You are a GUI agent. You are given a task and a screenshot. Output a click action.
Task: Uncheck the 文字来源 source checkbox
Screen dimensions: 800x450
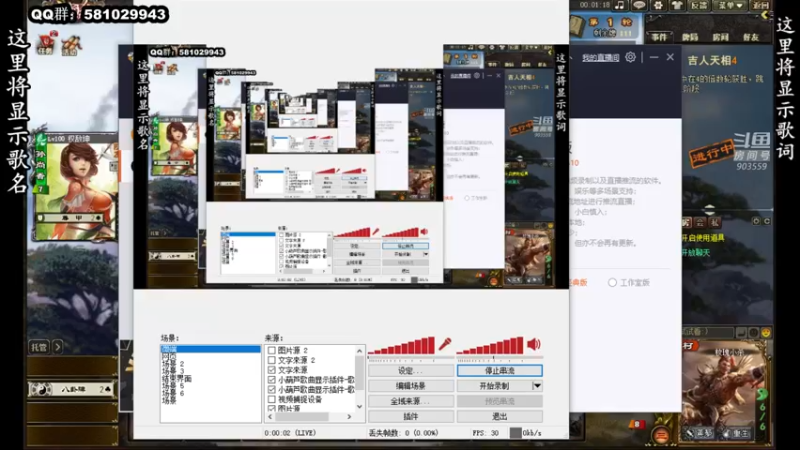pos(272,370)
